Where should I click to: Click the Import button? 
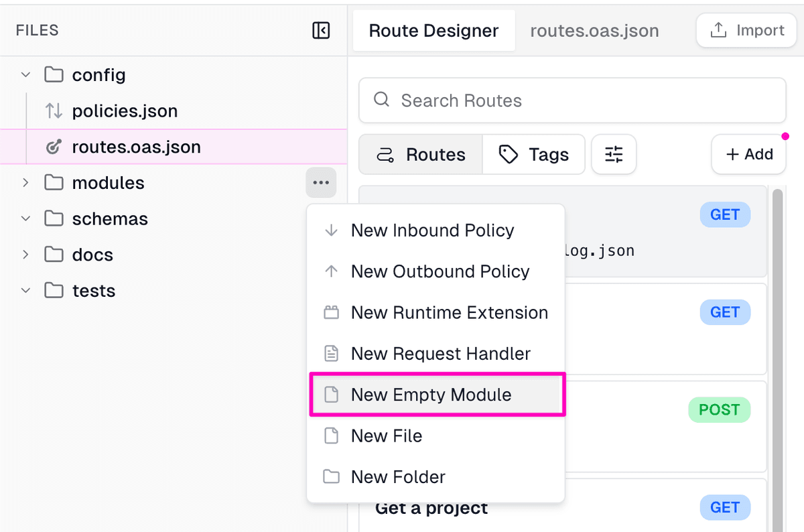pos(747,31)
